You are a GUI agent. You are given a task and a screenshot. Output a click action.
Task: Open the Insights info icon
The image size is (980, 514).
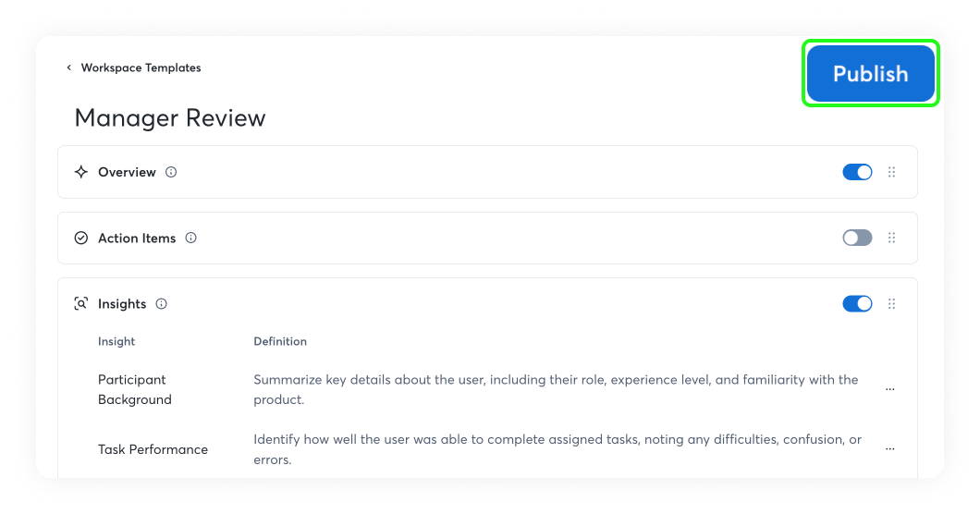[161, 304]
